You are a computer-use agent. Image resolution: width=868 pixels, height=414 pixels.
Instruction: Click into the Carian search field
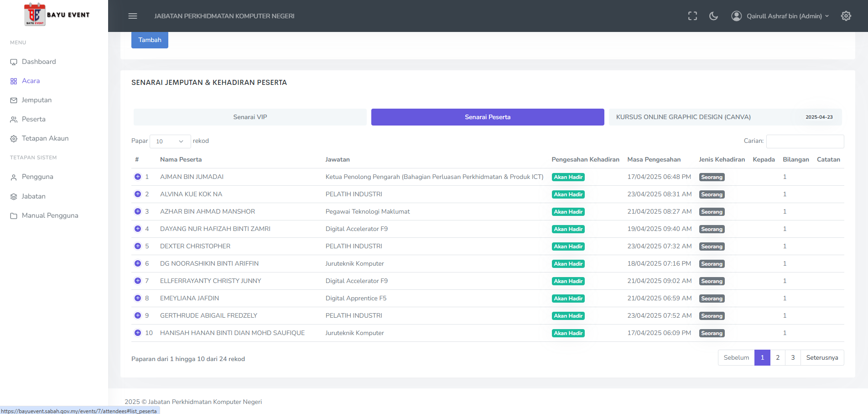(805, 141)
